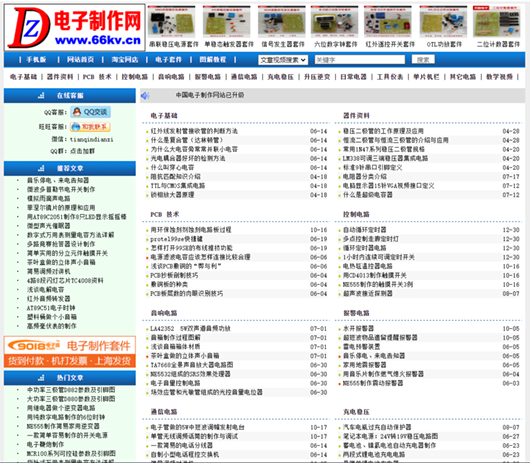Select the 图解教程 navigation item
The image size is (530, 463).
213,60
